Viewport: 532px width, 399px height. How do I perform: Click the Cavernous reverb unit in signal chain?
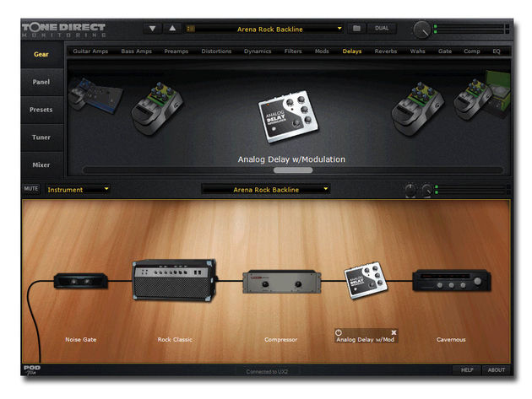452,280
